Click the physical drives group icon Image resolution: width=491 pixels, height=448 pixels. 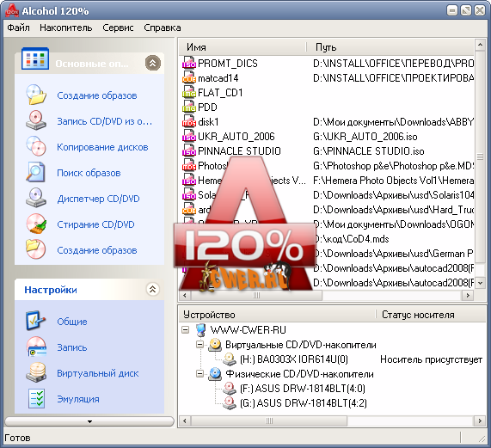[215, 373]
